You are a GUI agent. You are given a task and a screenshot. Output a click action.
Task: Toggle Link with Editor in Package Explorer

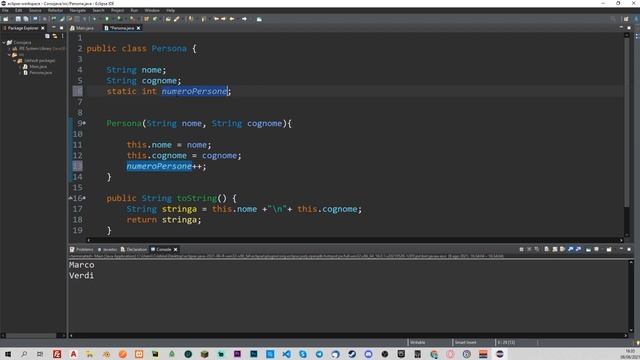coord(55,36)
